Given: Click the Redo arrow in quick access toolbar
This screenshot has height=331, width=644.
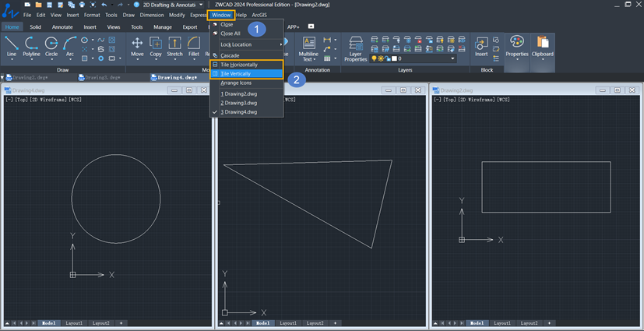Looking at the screenshot, I should point(121,5).
